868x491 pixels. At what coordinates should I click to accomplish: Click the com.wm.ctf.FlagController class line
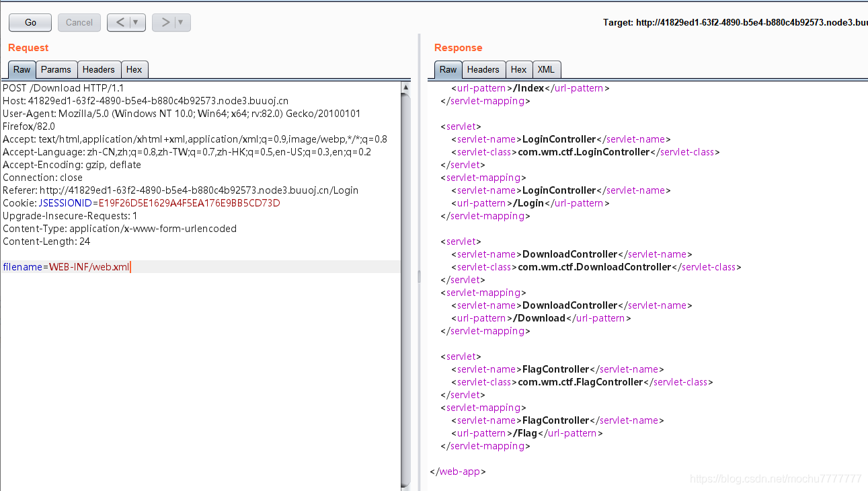[x=582, y=382]
